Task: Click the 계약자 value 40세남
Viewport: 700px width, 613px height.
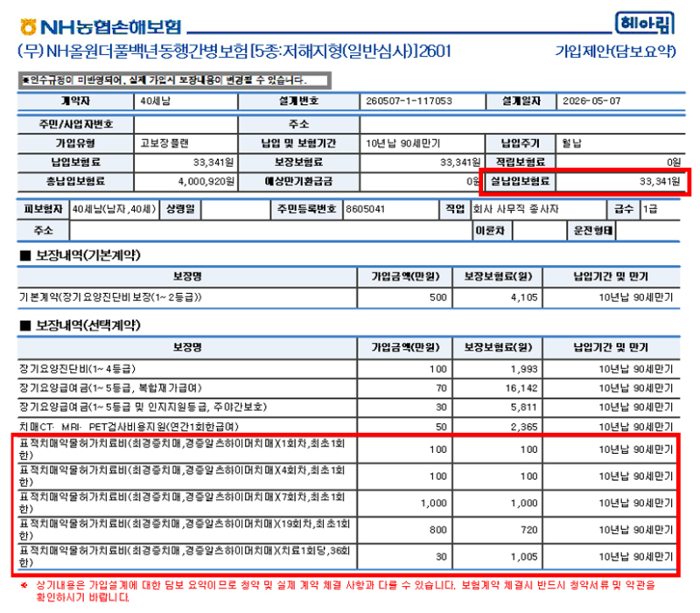Action: click(156, 101)
